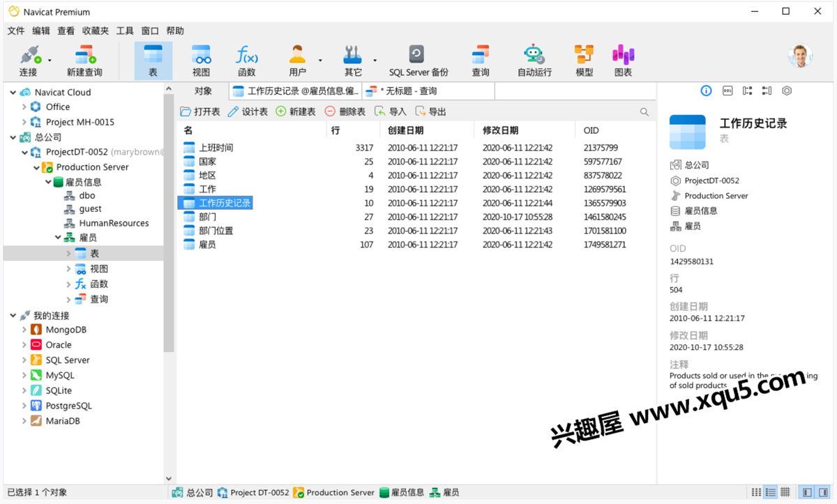
Task: Toggle the left navigation pane visibility
Action: [x=807, y=492]
